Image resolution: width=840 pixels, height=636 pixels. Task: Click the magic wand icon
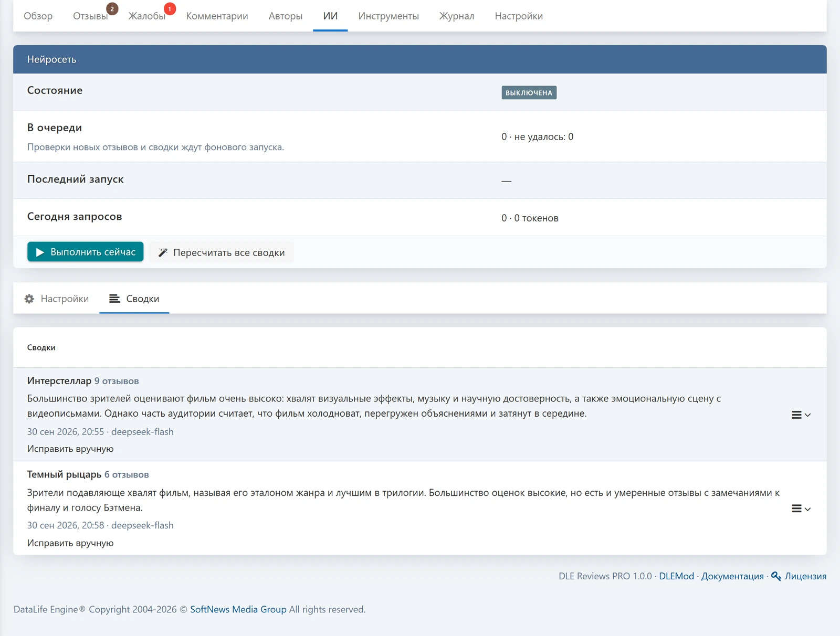click(x=163, y=252)
